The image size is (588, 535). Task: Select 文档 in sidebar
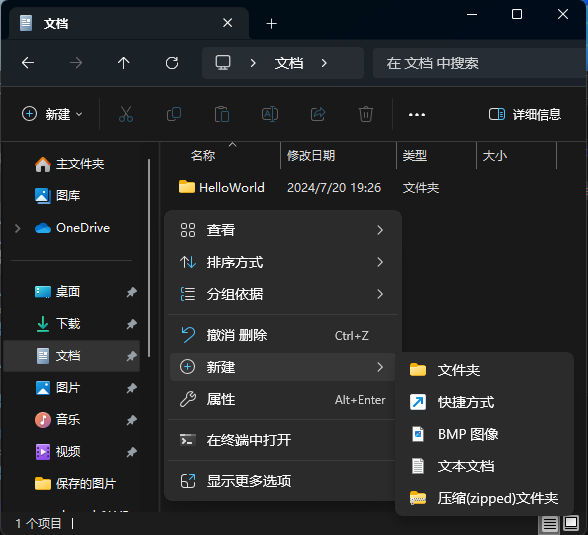pyautogui.click(x=71, y=356)
